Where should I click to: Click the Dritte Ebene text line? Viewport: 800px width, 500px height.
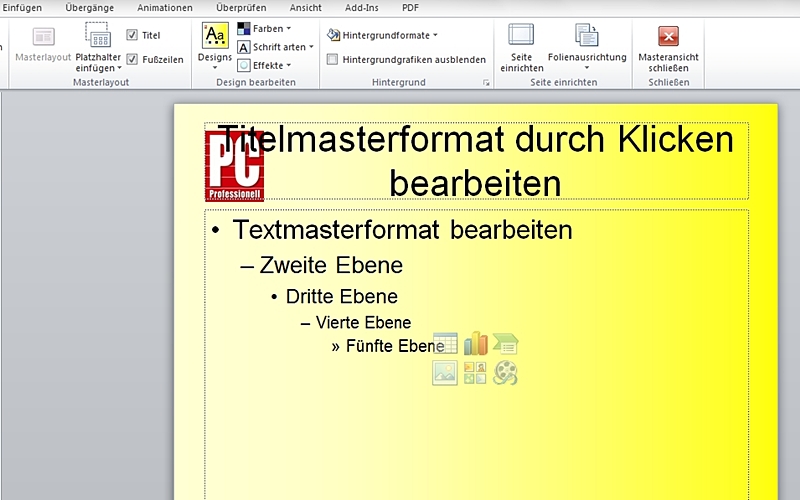[x=341, y=296]
